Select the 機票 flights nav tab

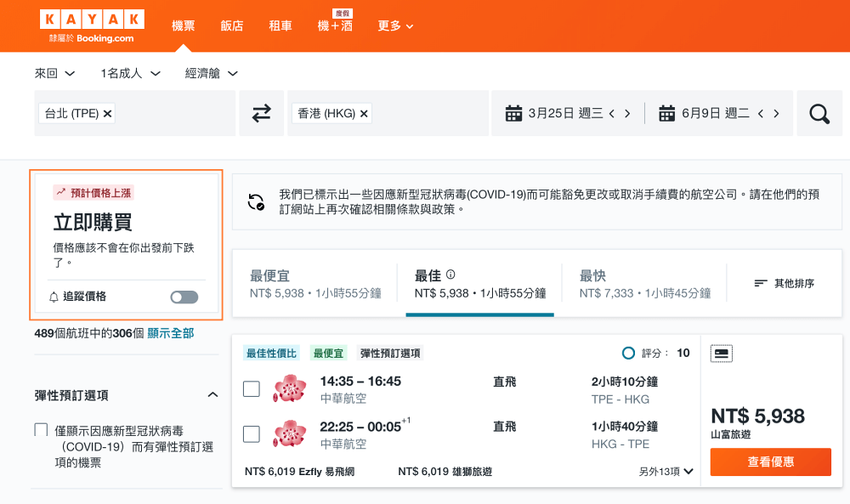pyautogui.click(x=184, y=26)
